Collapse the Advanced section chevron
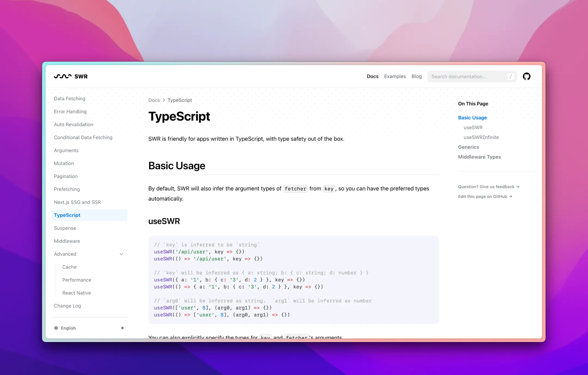The width and height of the screenshot is (588, 375). point(121,254)
